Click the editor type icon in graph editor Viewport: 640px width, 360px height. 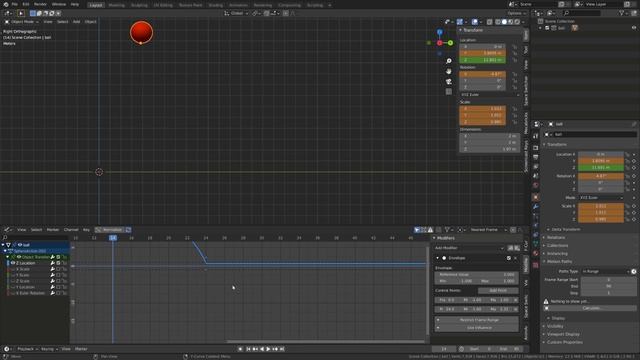click(7, 230)
